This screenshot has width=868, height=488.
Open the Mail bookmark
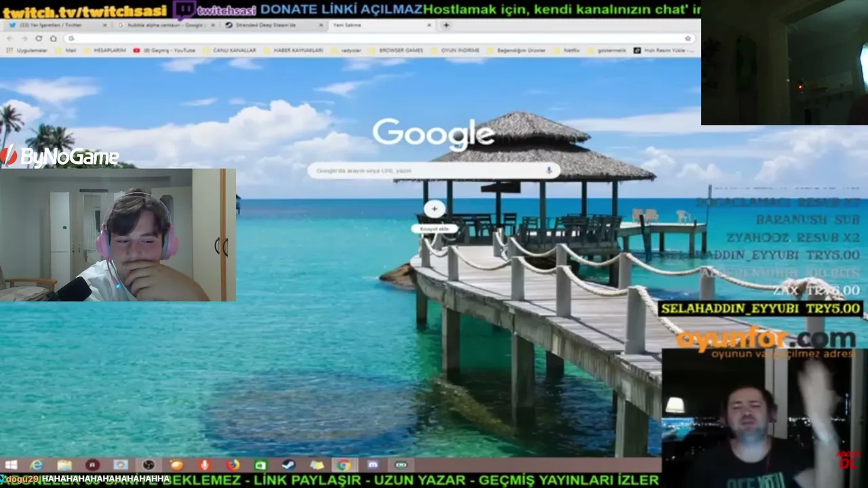click(66, 50)
